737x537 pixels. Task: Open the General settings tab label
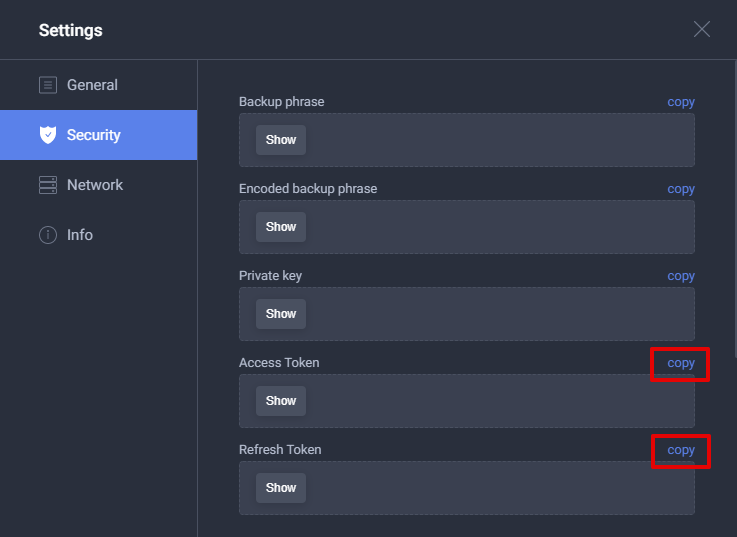[x=92, y=85]
